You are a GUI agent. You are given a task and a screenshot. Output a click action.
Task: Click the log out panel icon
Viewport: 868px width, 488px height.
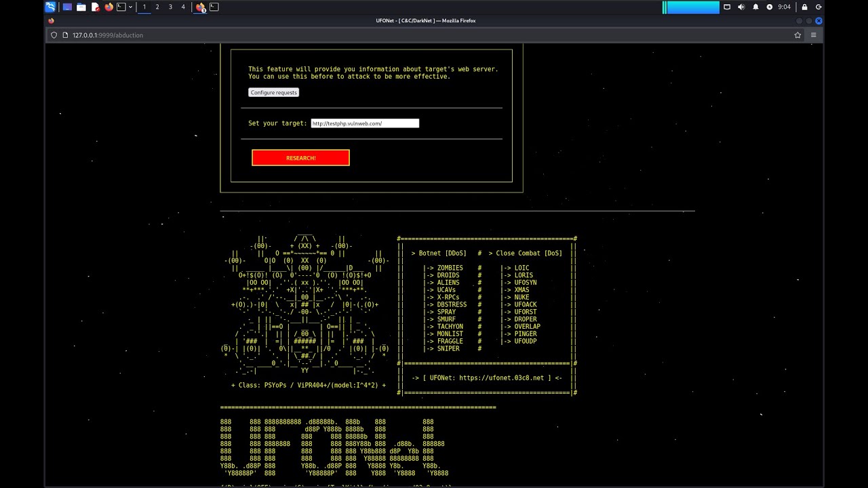818,7
